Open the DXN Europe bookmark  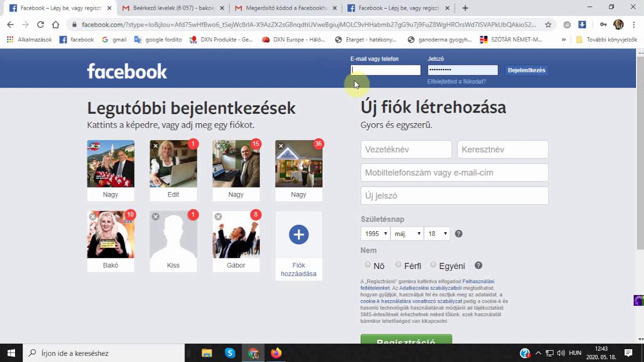click(x=295, y=39)
